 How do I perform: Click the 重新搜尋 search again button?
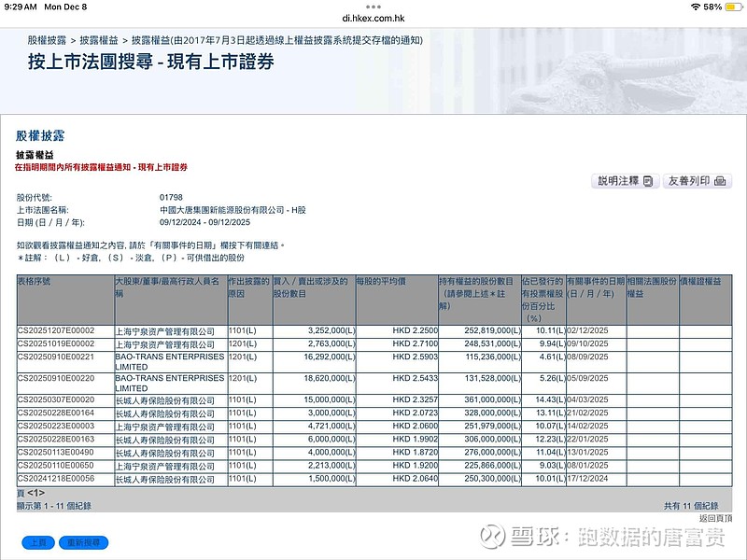pos(83,542)
